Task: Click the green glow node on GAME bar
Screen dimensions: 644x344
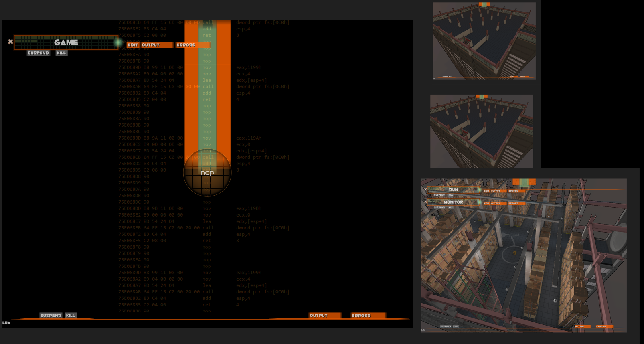Action: tap(118, 42)
